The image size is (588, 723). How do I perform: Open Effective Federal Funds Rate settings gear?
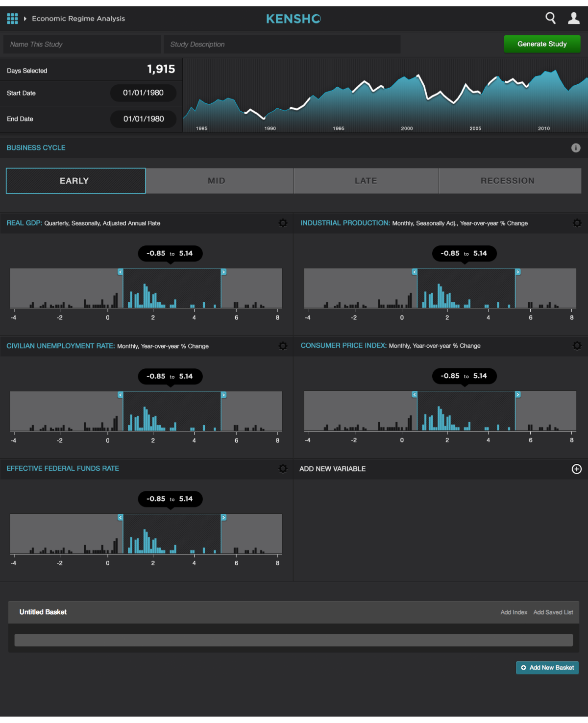(283, 468)
